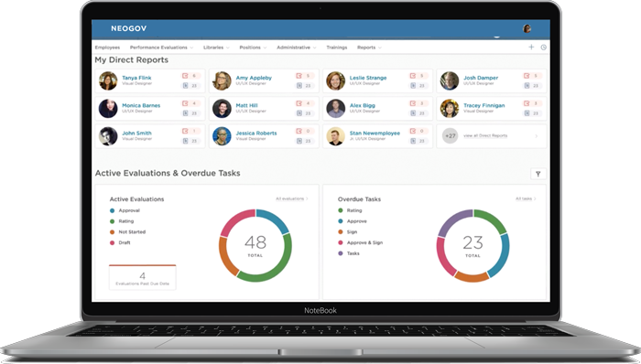Click John Smith's red evaluations badge
The image size is (641, 364).
[x=190, y=131]
